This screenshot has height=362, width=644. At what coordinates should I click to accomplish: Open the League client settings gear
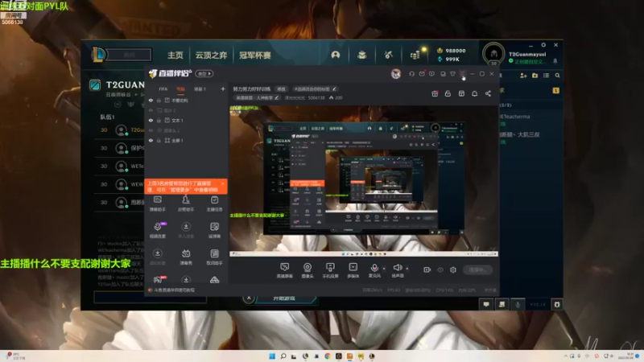click(x=543, y=45)
